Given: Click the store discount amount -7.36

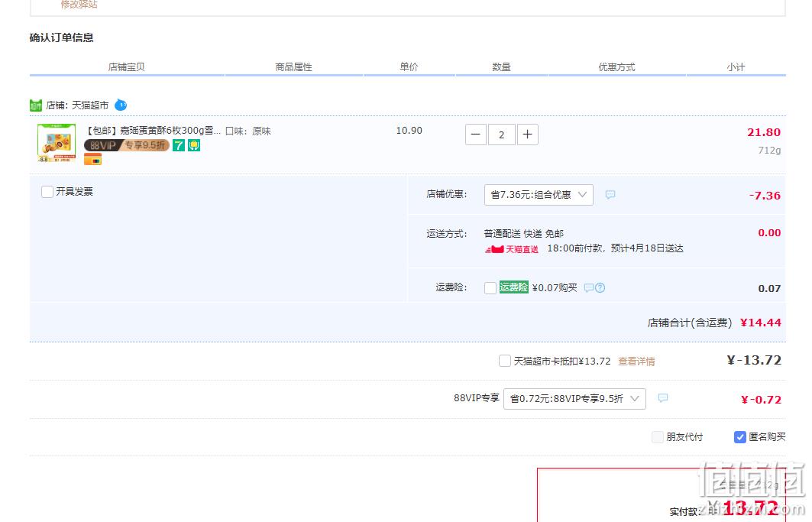Looking at the screenshot, I should [765, 196].
